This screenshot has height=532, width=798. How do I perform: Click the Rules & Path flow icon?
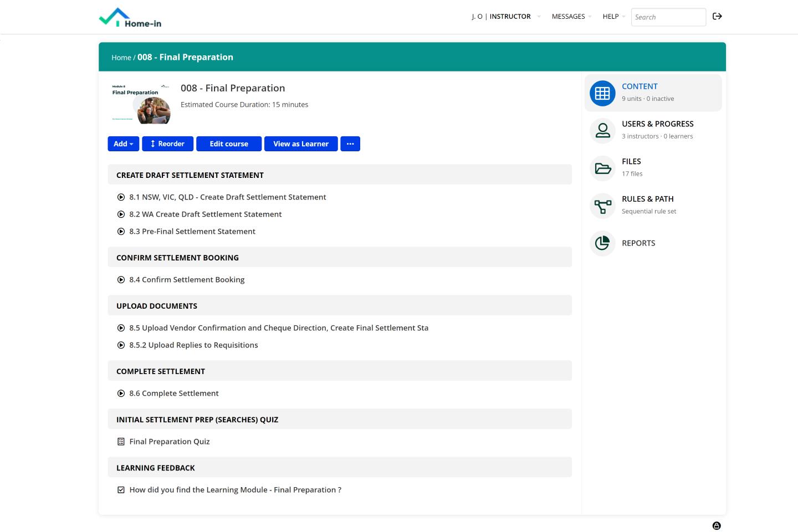click(602, 206)
